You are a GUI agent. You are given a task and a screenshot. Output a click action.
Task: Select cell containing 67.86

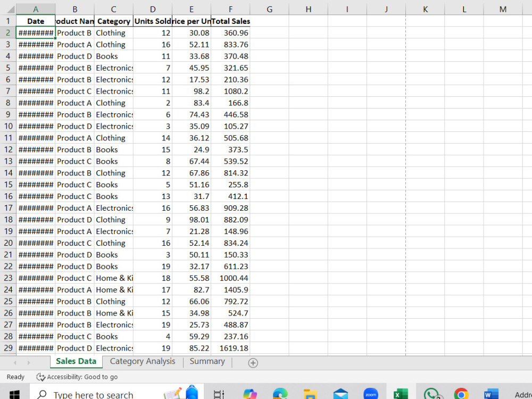[x=192, y=173]
